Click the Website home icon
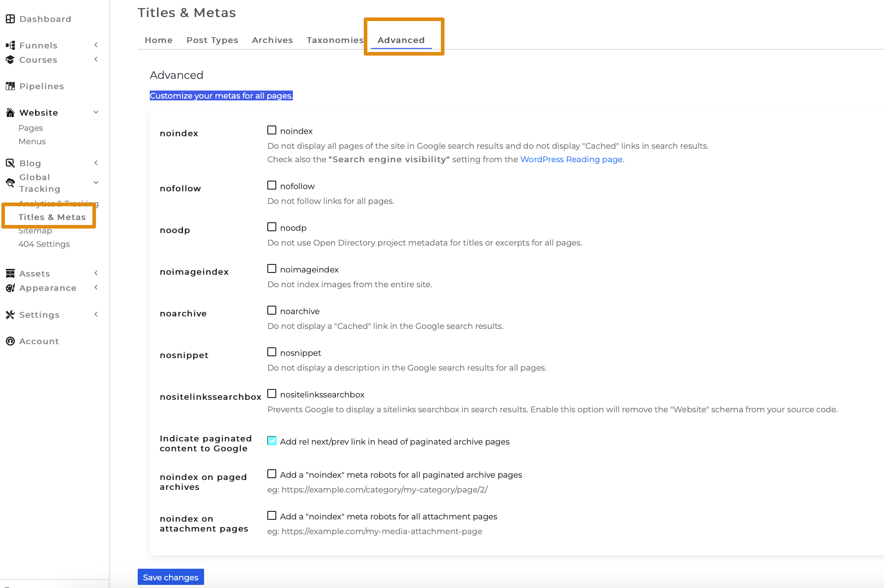The height and width of the screenshot is (588, 884). [x=10, y=112]
